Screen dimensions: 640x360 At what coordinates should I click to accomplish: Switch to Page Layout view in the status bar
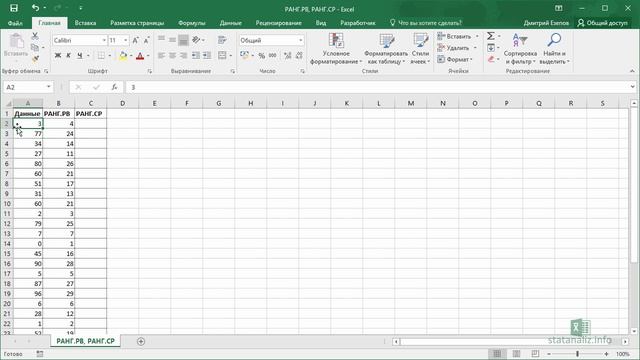click(x=516, y=353)
